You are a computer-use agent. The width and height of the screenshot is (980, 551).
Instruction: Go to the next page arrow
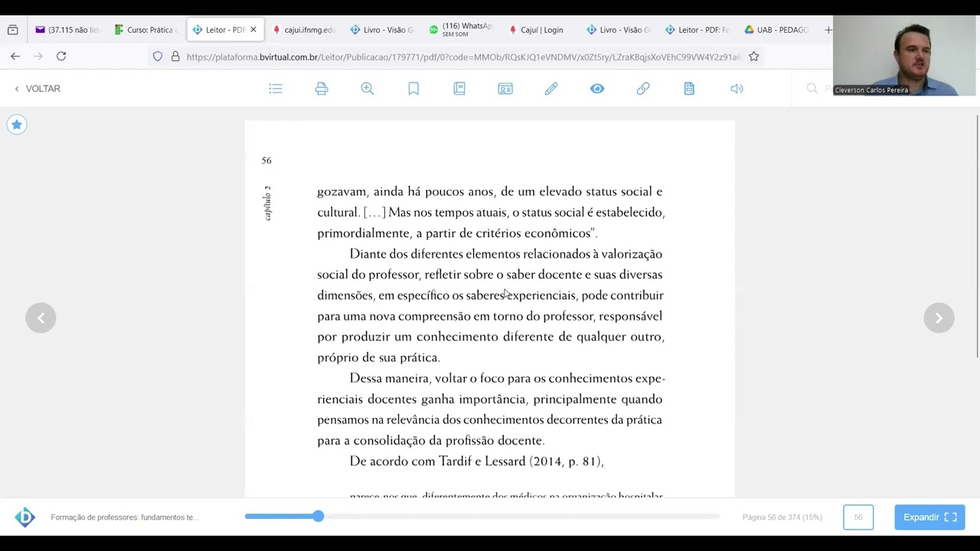(x=939, y=318)
